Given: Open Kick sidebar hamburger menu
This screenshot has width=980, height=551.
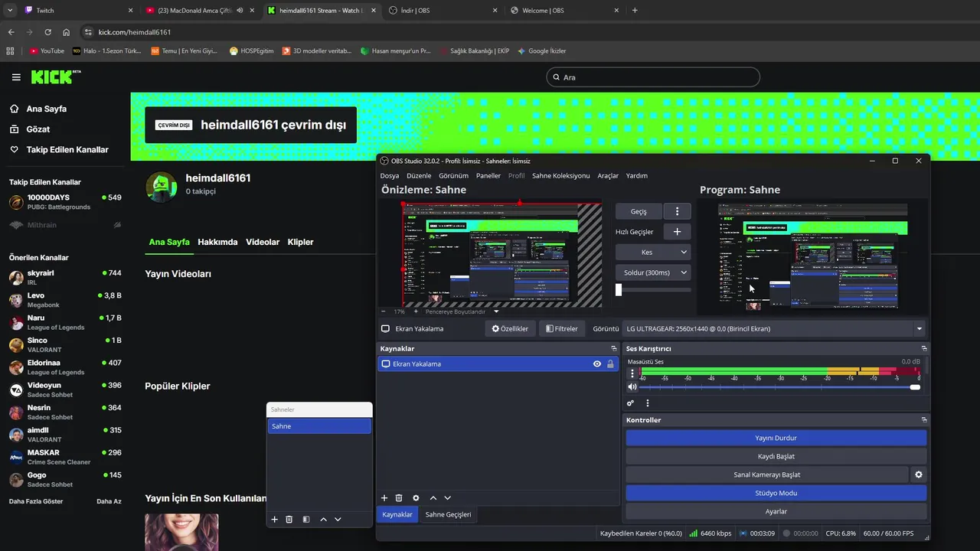Looking at the screenshot, I should [x=16, y=77].
